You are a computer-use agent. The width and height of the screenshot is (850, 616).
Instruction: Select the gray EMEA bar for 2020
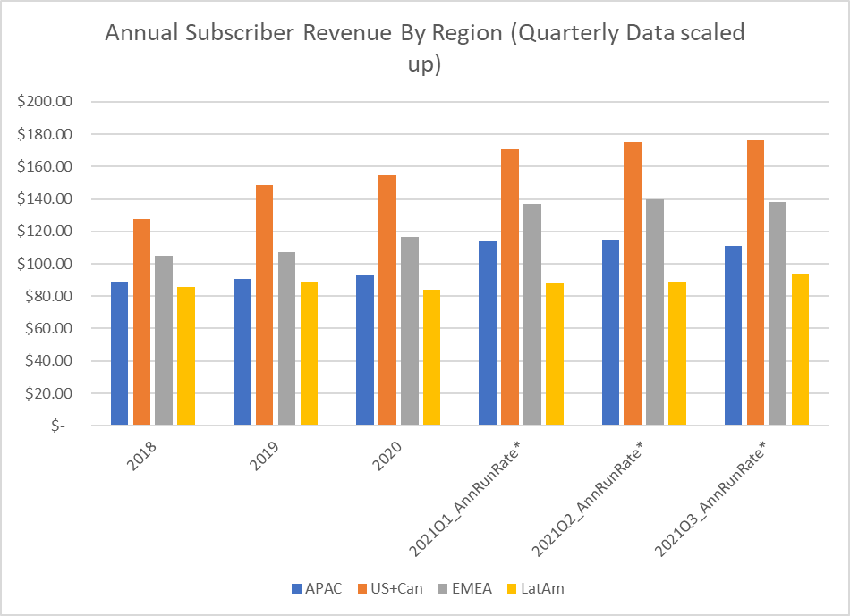tap(409, 331)
